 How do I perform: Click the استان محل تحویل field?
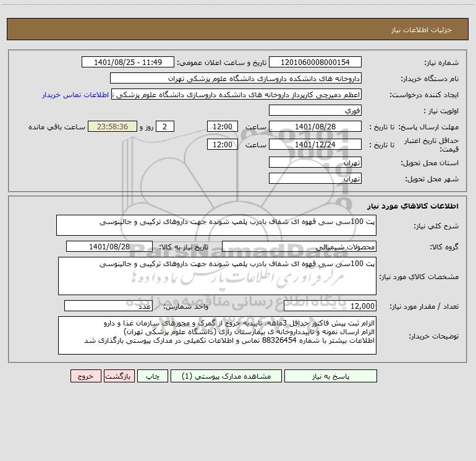click(x=315, y=162)
